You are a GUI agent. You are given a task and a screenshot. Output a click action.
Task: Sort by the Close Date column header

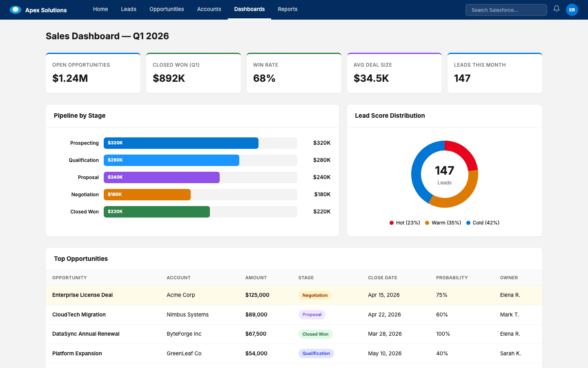pos(383,278)
